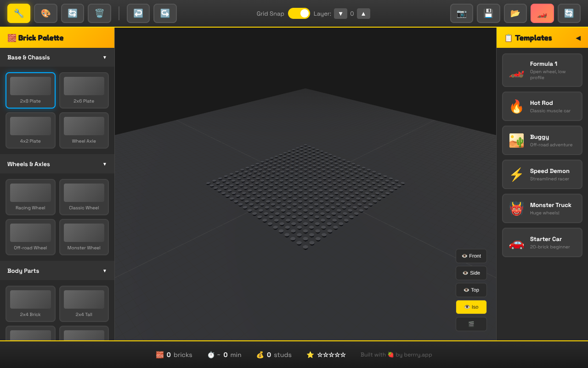The height and width of the screenshot is (368, 588).
Task: Select the wrench build tool
Action: (x=19, y=13)
